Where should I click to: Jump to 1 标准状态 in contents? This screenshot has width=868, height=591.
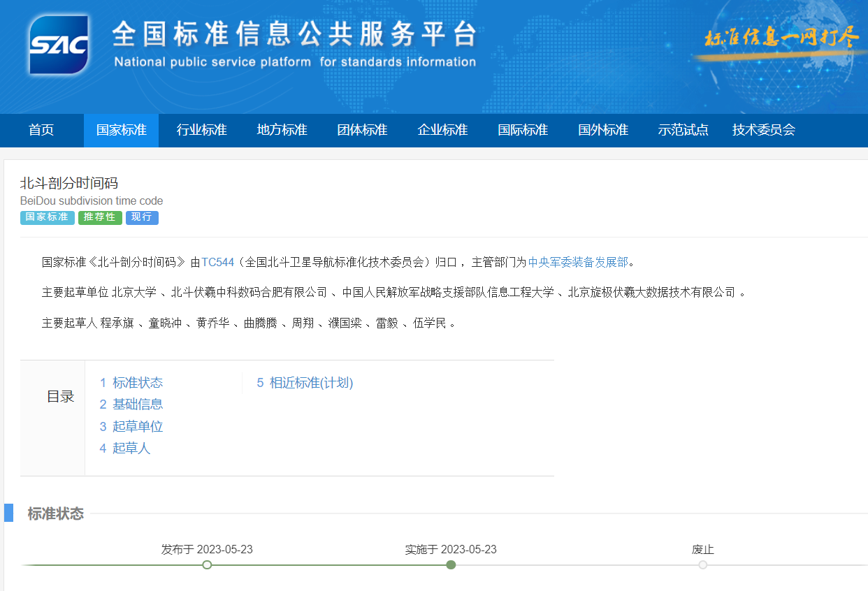[131, 383]
